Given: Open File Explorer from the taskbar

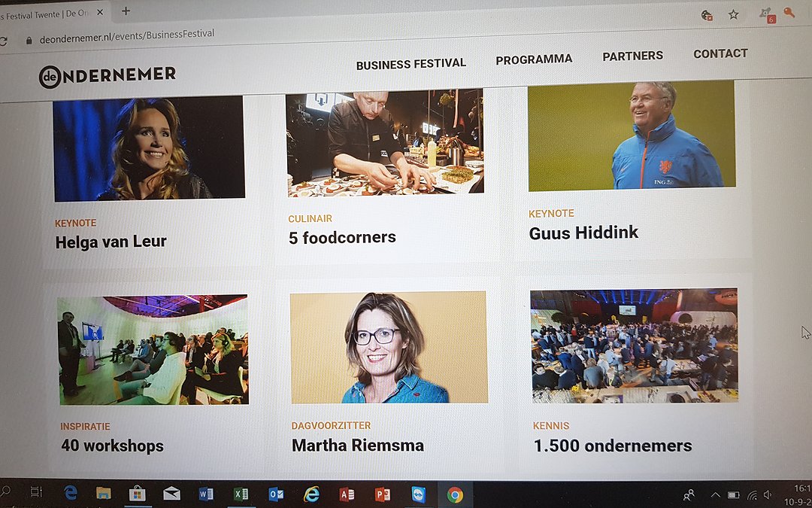Looking at the screenshot, I should click(x=104, y=493).
